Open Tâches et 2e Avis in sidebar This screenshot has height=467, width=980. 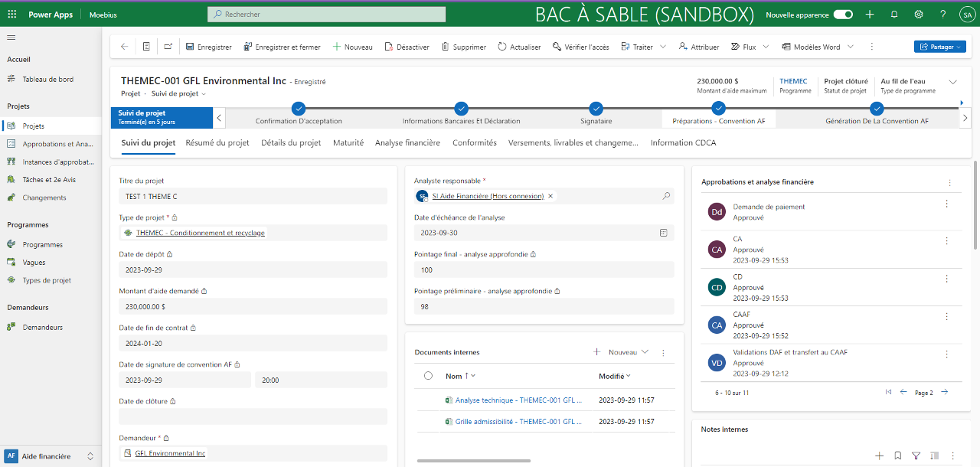tap(51, 179)
